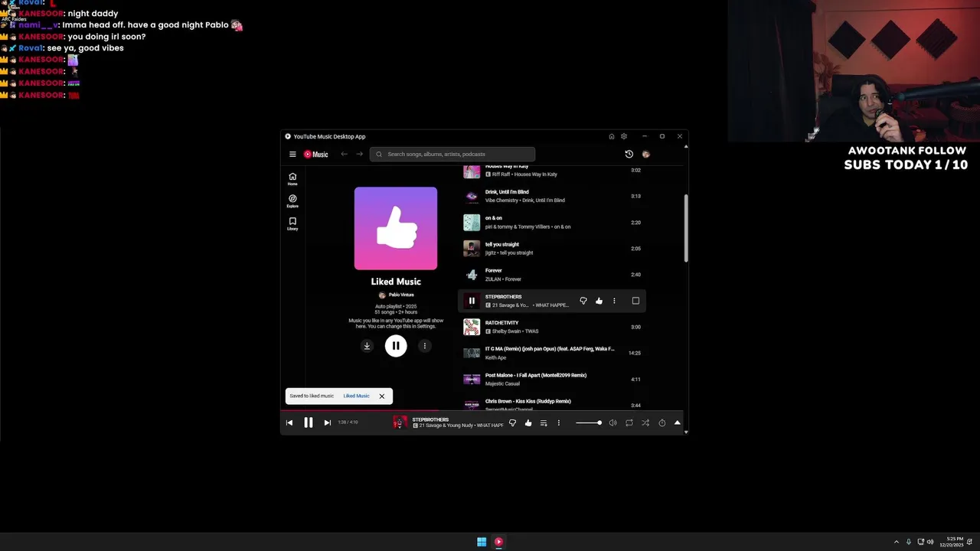This screenshot has width=980, height=551.
Task: Open the Library sidebar tab
Action: tap(292, 223)
